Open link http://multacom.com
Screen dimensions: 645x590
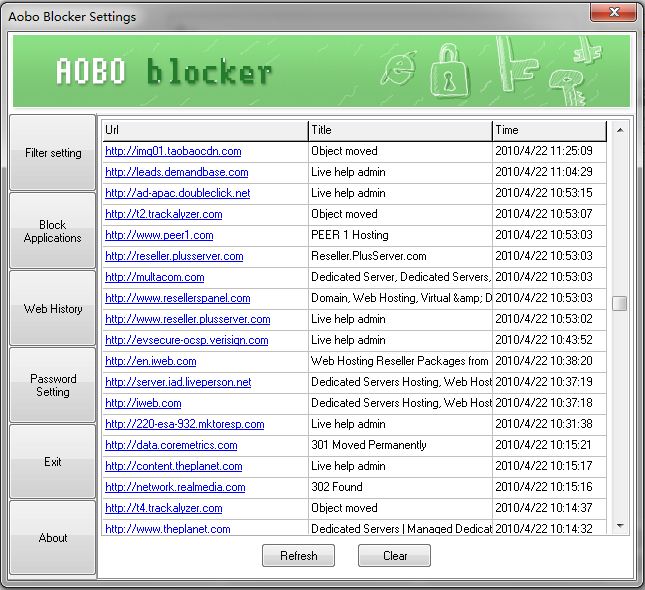pos(155,277)
